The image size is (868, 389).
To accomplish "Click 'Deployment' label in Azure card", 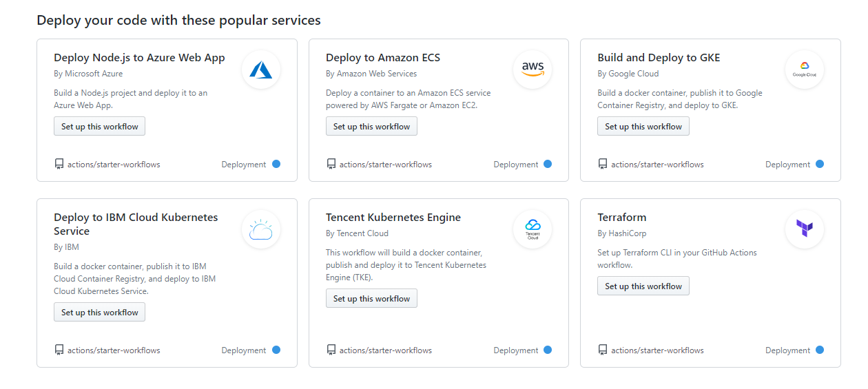I will pos(244,165).
